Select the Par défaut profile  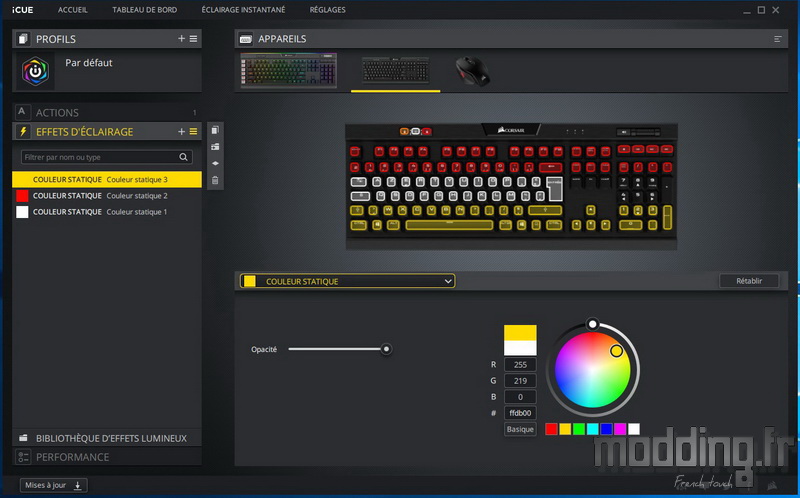click(107, 71)
